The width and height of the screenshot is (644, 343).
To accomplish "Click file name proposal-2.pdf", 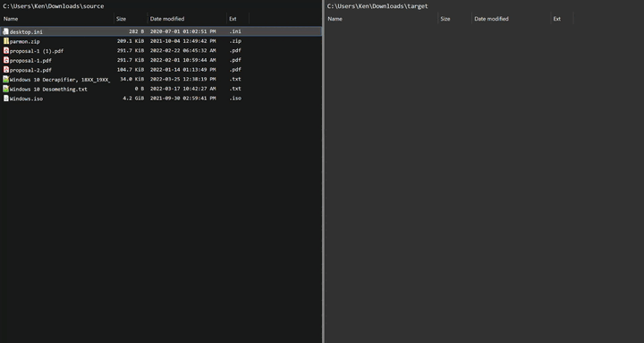I will [30, 70].
